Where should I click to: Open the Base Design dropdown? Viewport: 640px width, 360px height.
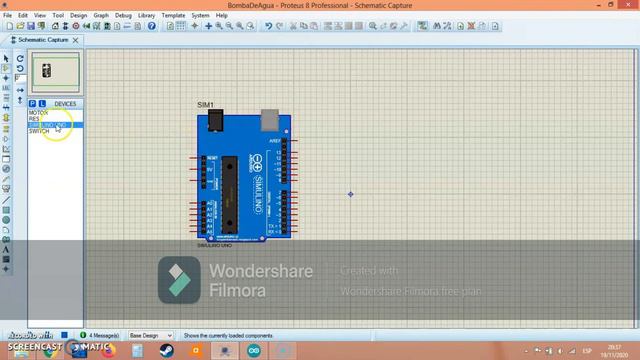click(151, 336)
